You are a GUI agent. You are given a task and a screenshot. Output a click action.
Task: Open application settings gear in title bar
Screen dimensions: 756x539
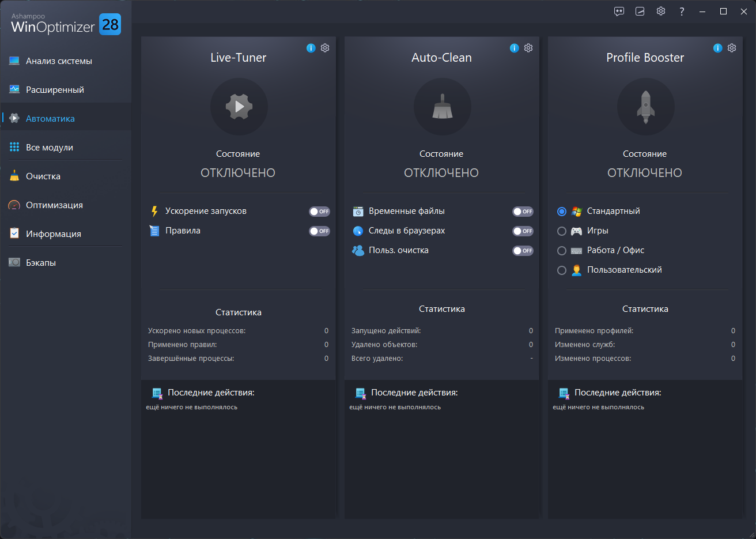tap(661, 12)
